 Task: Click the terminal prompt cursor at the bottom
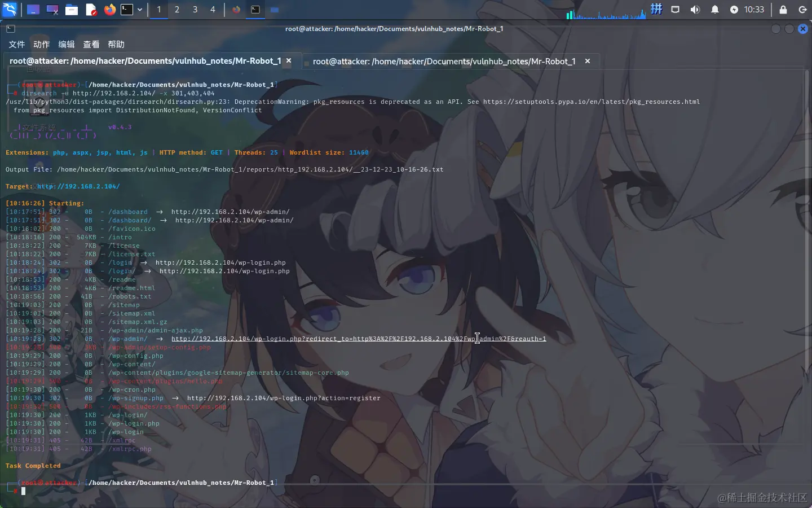coord(24,491)
